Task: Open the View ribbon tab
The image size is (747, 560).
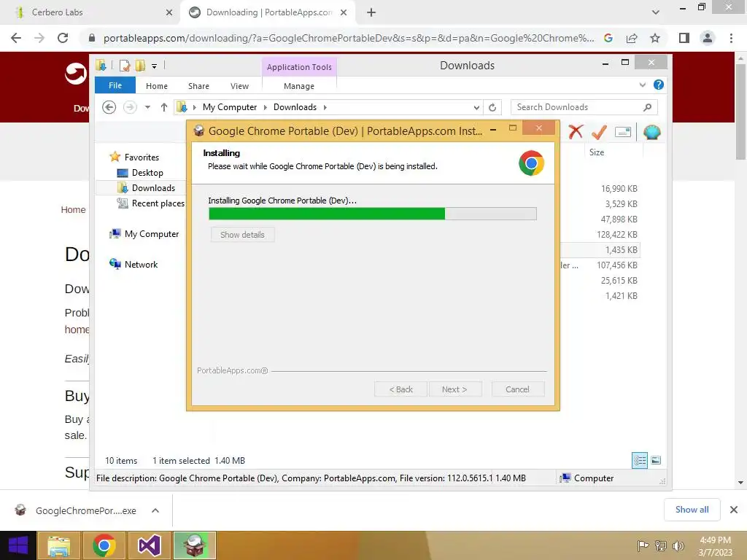Action: (239, 86)
